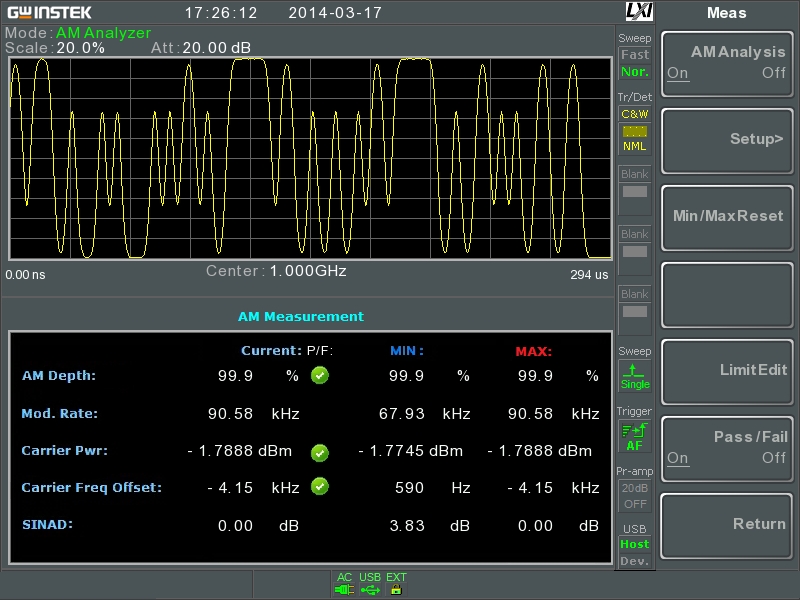Click the AC power plug icon
The width and height of the screenshot is (800, 600).
click(x=344, y=590)
